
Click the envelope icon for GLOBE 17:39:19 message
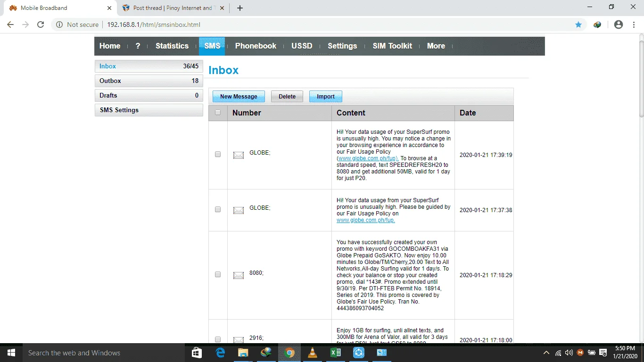(x=239, y=155)
